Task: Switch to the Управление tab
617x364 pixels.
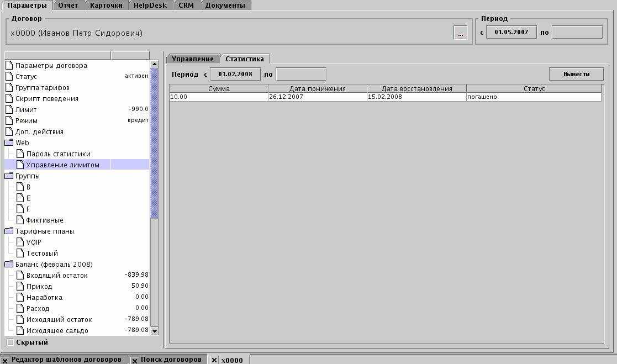Action: [x=194, y=57]
